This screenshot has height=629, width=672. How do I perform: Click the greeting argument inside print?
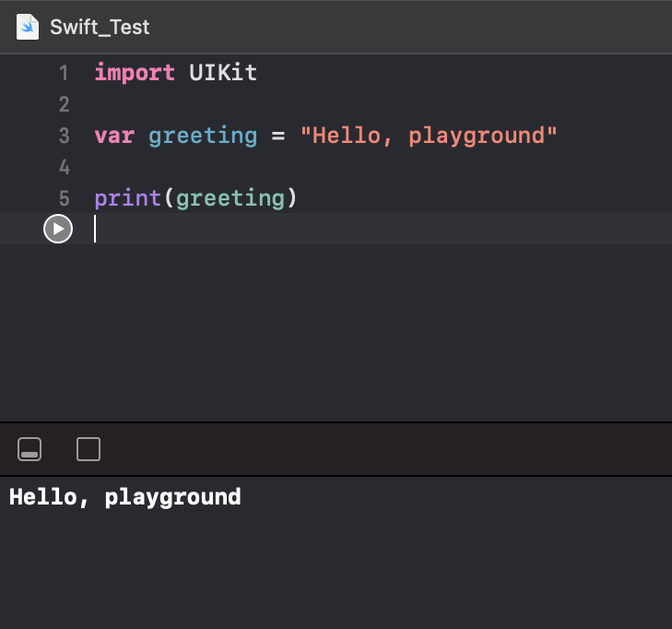click(230, 198)
